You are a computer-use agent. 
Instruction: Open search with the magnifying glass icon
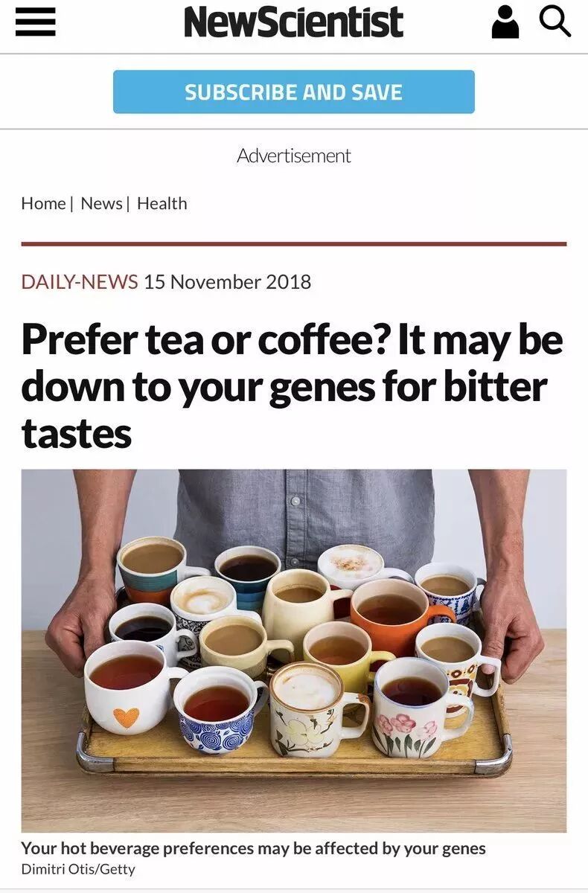[x=555, y=21]
